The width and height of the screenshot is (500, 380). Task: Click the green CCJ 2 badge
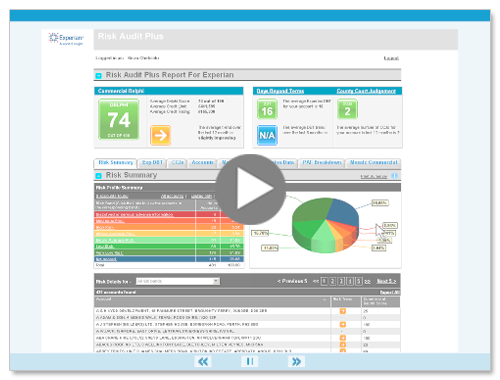tap(347, 109)
